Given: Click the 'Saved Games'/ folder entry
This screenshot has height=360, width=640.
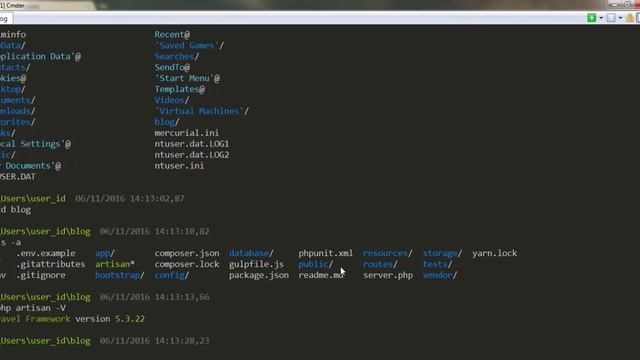Looking at the screenshot, I should pos(189,46).
